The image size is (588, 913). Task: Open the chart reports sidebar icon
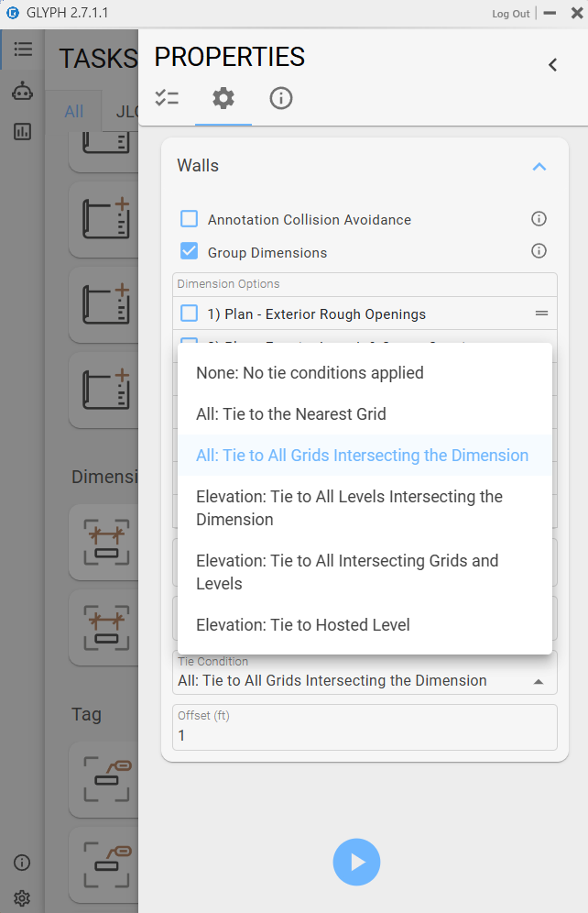(23, 131)
